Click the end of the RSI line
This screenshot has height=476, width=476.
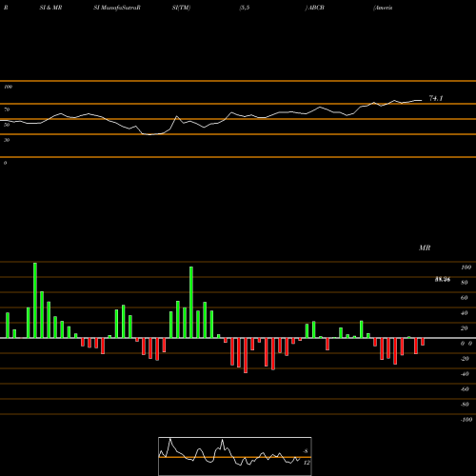422,101
